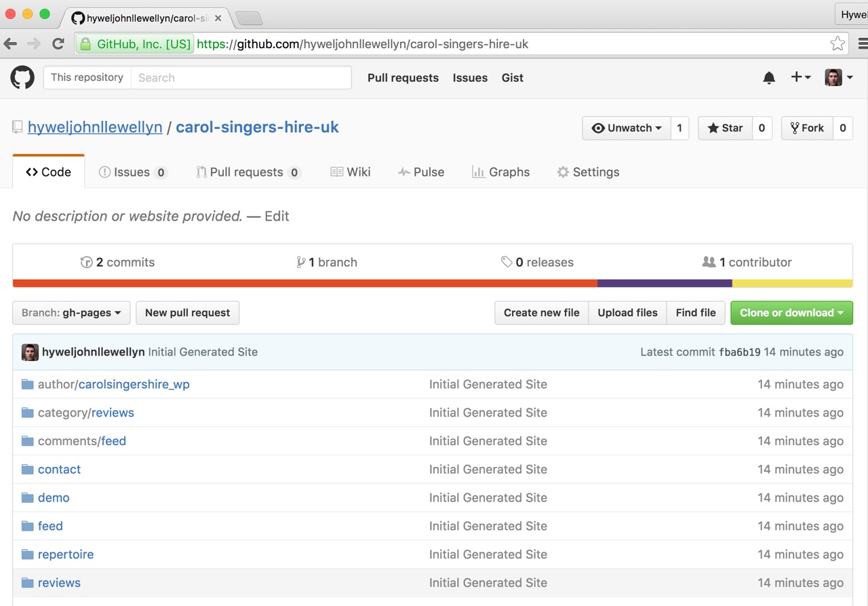Viewport: 868px width, 606px height.
Task: Open carol-singers-hire-uk repository title link
Action: (257, 127)
